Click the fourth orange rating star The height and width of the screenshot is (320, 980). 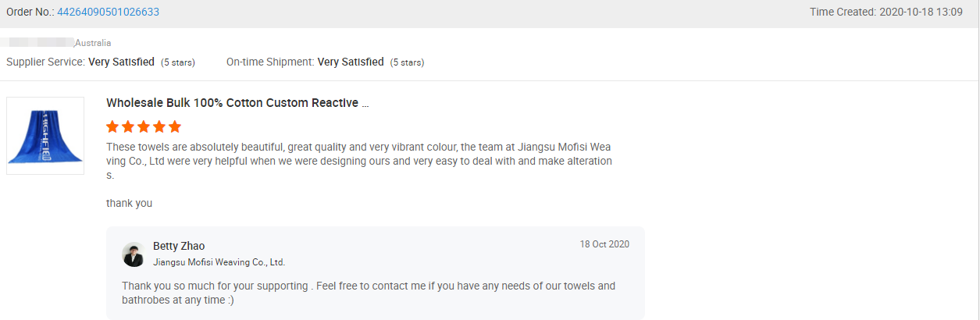click(159, 126)
